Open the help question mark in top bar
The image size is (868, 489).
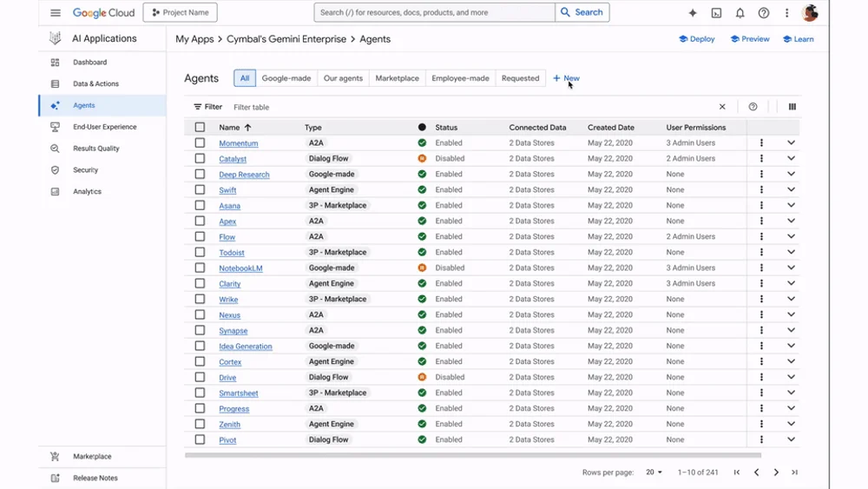tap(763, 13)
